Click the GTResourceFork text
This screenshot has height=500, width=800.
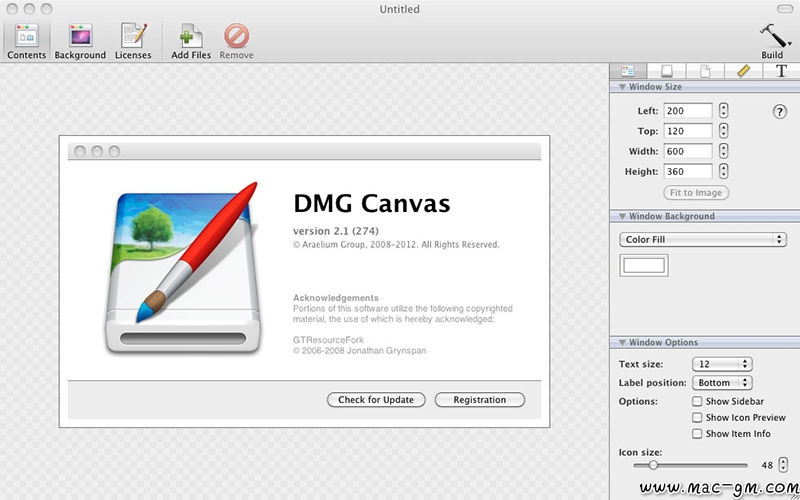pyautogui.click(x=328, y=340)
